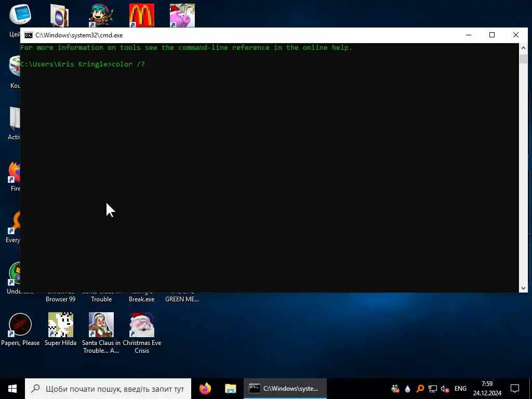532x399 pixels.
Task: Open the cmd.exe window system menu icon
Action: [x=29, y=35]
